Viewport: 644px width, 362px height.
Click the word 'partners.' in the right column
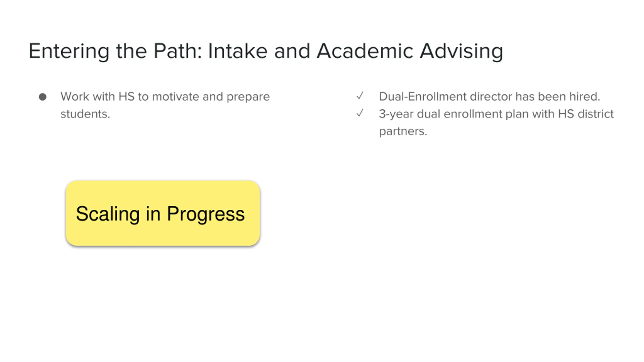(403, 131)
